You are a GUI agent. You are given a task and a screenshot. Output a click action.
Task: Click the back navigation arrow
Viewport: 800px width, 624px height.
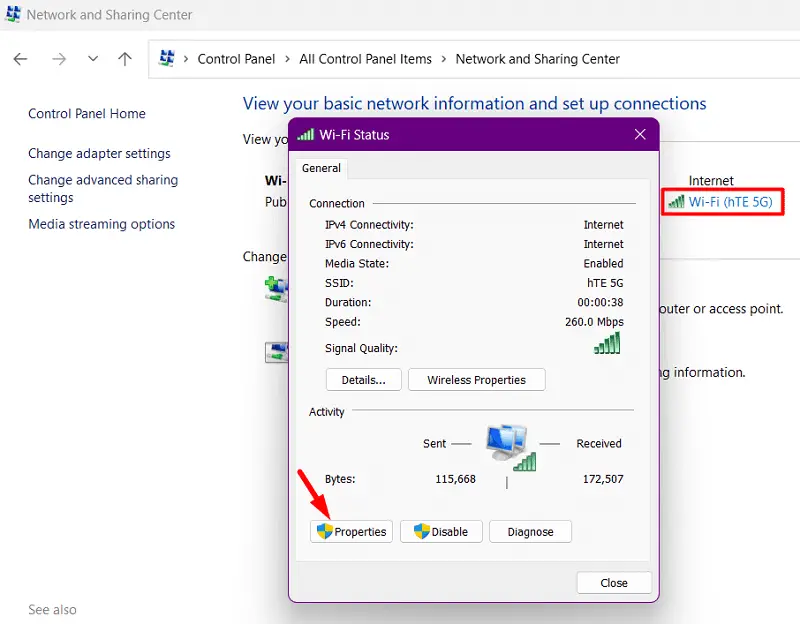tap(21, 59)
